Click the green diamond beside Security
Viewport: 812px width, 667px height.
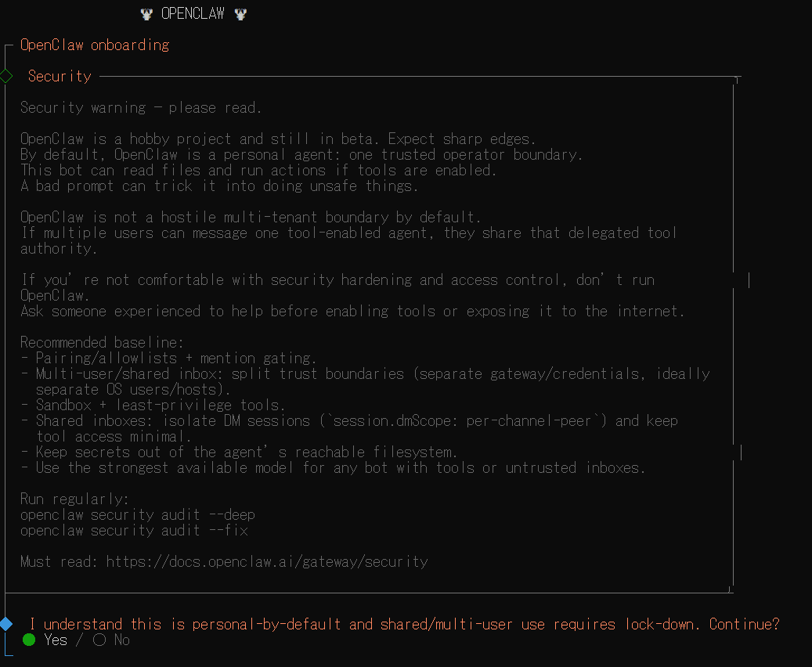coord(5,76)
